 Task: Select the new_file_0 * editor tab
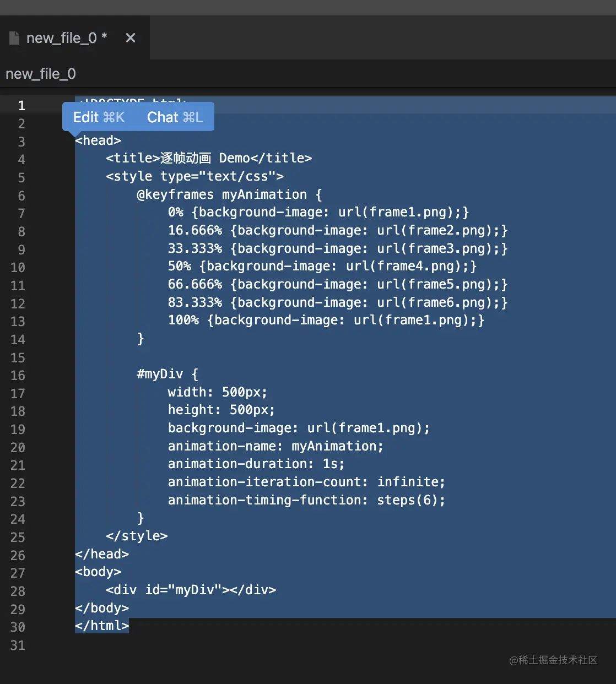74,38
